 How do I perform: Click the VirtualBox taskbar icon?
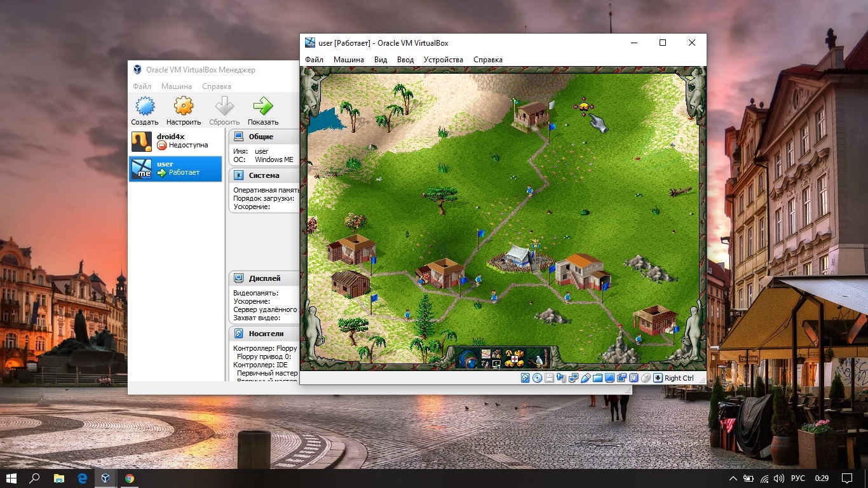click(106, 478)
